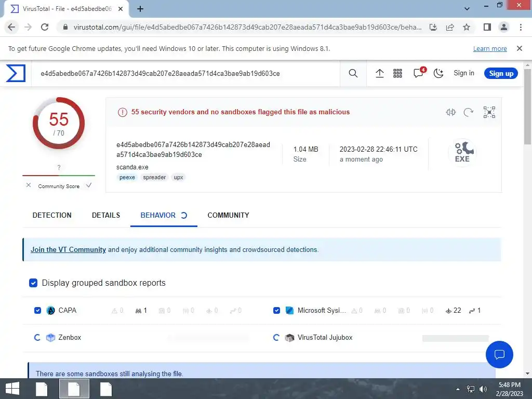Click the hash search input field

pyautogui.click(x=185, y=73)
